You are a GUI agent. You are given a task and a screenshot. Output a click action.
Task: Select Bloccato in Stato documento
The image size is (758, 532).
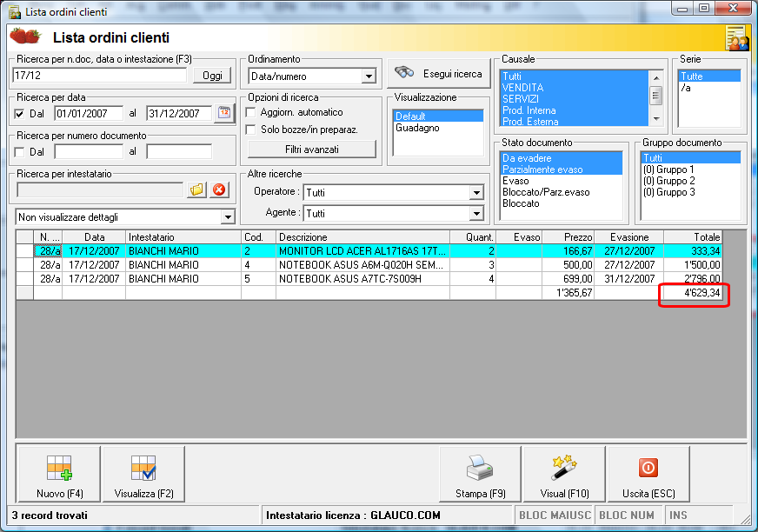562,203
